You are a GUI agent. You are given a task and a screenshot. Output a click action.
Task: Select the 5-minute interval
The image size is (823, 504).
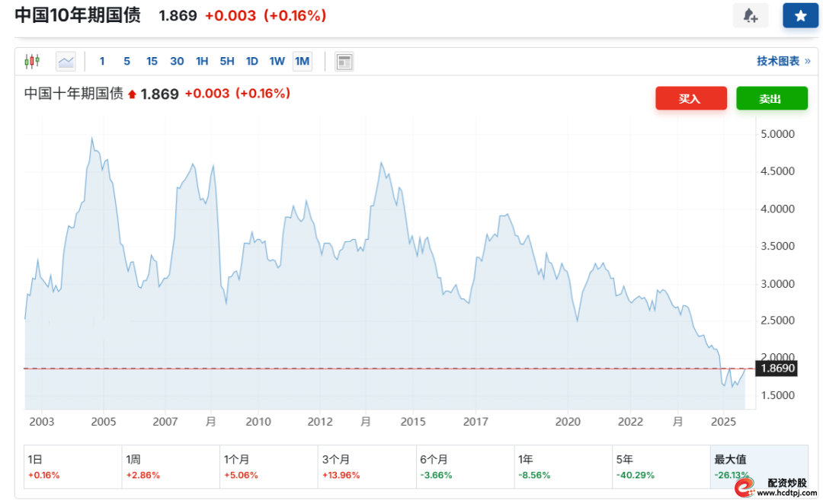coord(126,61)
